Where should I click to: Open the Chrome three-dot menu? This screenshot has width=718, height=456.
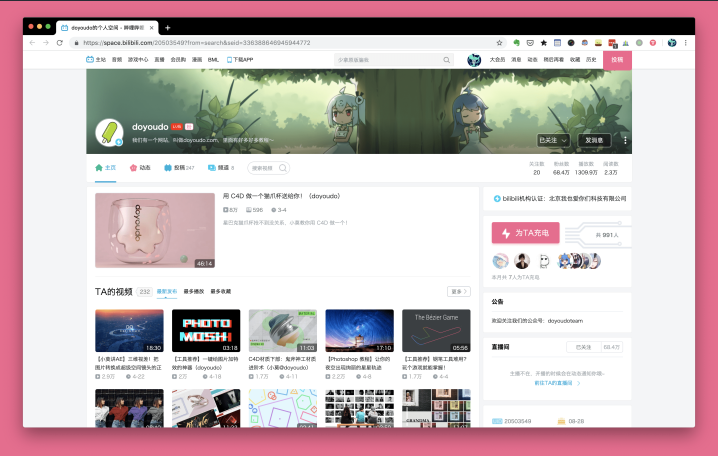[685, 43]
